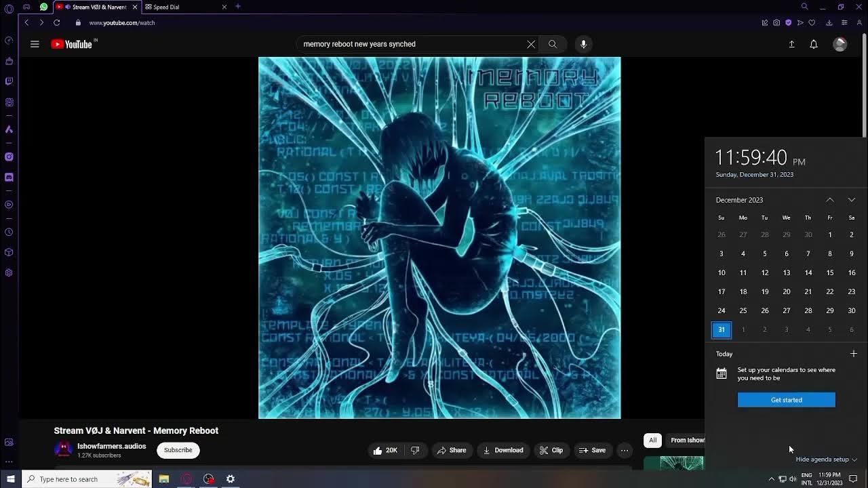Open GX Control speedometer in sidebar
868x488 pixels.
[9, 40]
